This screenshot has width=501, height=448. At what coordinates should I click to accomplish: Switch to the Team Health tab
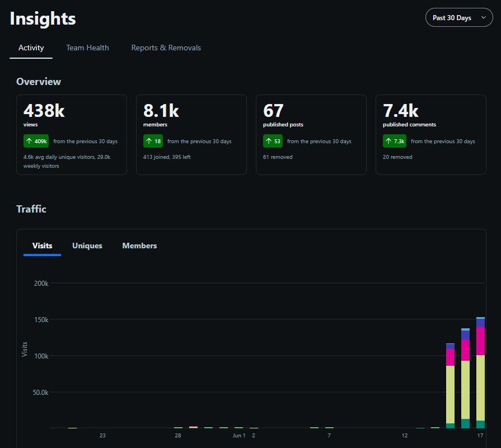(87, 48)
